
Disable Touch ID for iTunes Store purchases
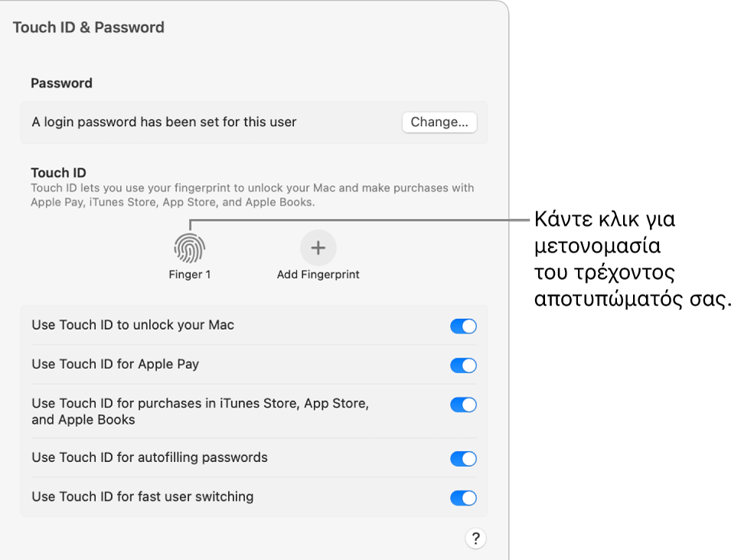tap(463, 405)
